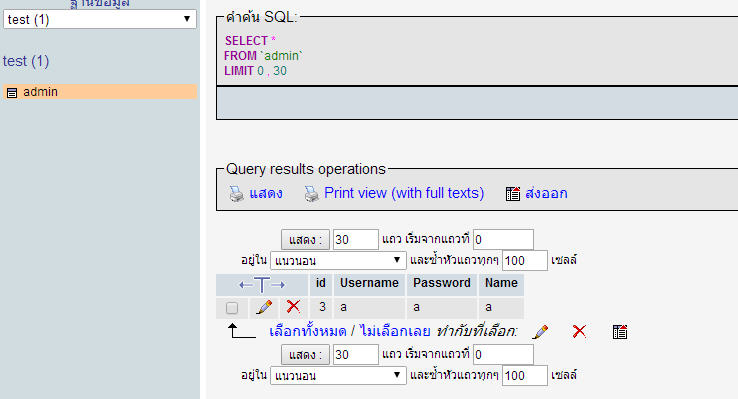738x399 pixels.
Task: Click pencil icon to edit selected rows
Action: pos(540,332)
